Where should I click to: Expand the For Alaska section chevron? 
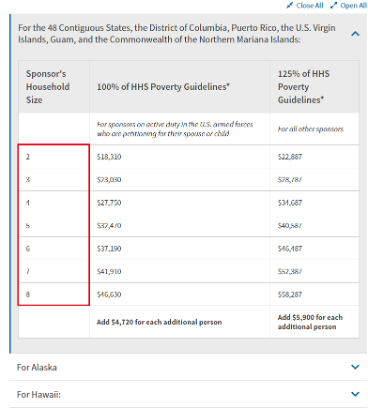355,367
